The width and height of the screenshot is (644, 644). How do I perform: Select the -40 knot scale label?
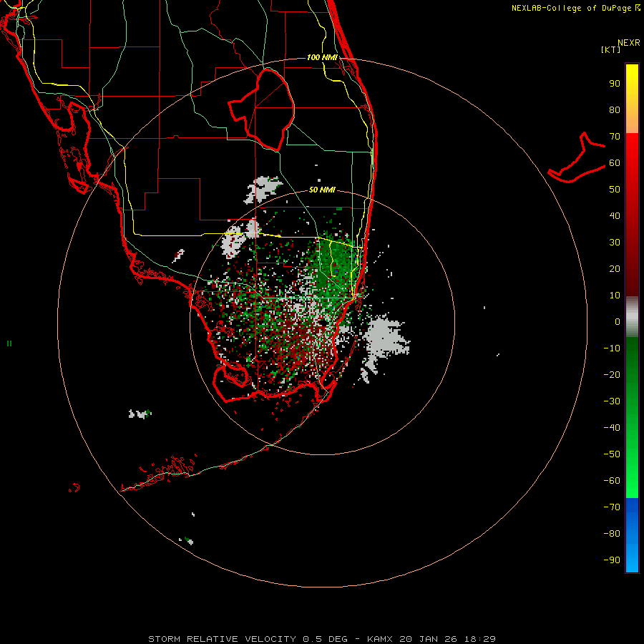click(612, 428)
